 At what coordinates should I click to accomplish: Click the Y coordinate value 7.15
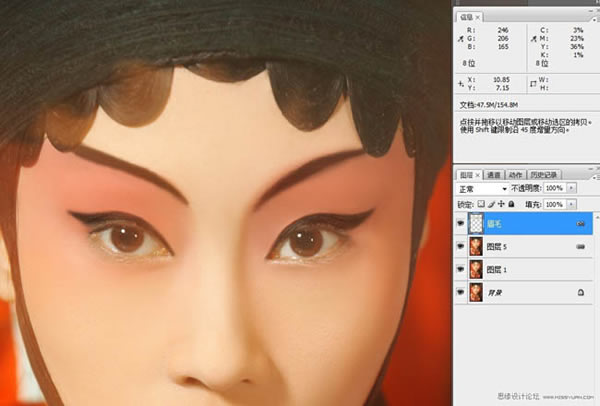tap(503, 88)
